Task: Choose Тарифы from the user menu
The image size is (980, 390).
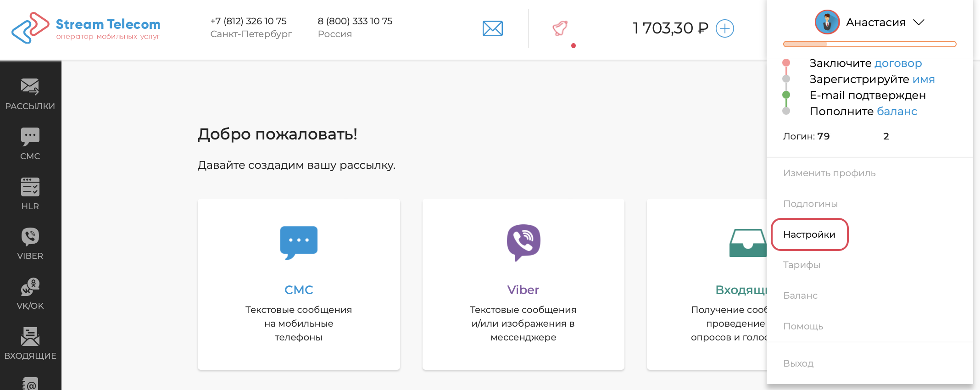Action: pyautogui.click(x=802, y=265)
